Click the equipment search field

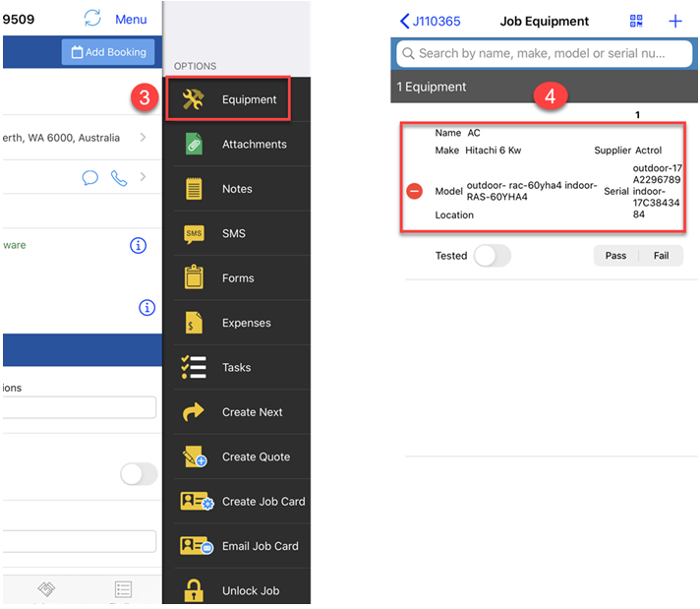click(x=544, y=54)
